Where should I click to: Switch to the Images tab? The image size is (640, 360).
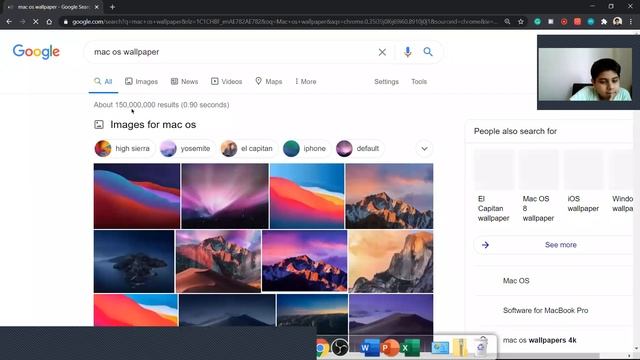[x=142, y=82]
